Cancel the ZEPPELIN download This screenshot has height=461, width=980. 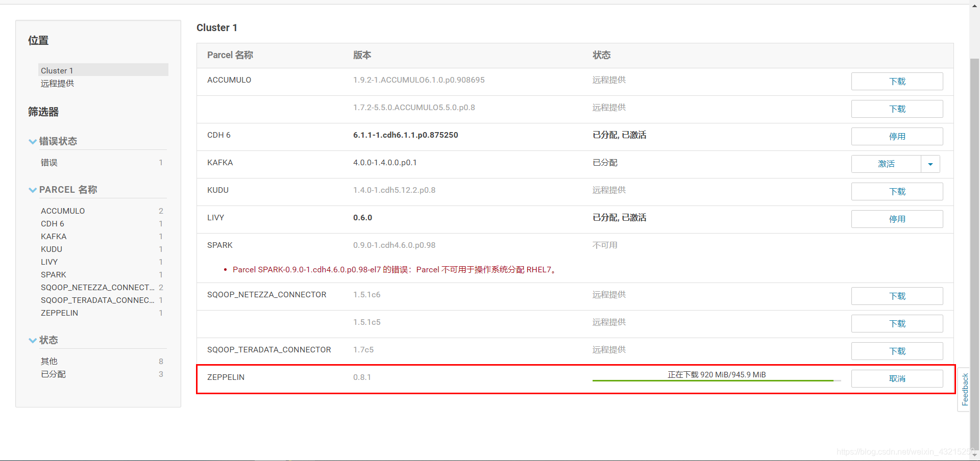coord(897,379)
